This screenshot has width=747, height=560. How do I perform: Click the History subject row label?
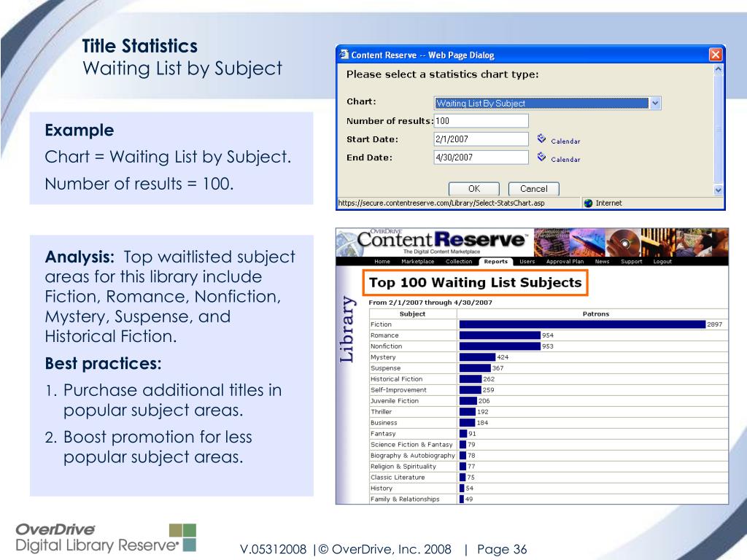point(382,489)
